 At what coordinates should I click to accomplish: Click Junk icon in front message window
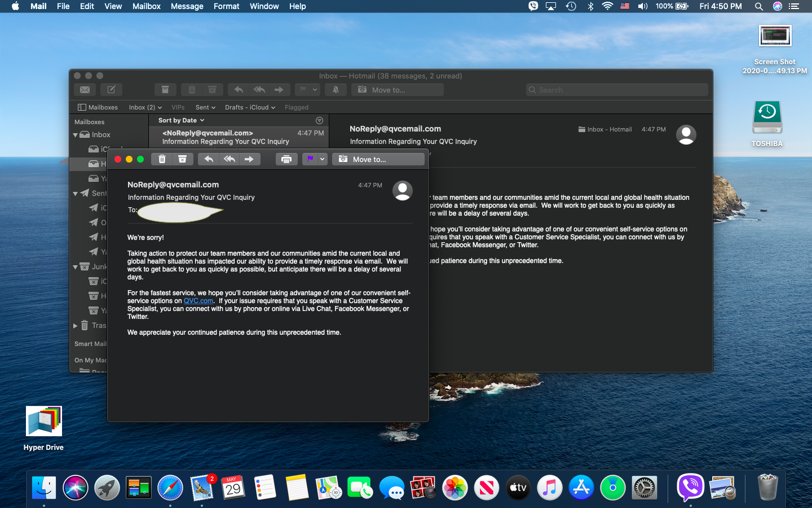(182, 159)
